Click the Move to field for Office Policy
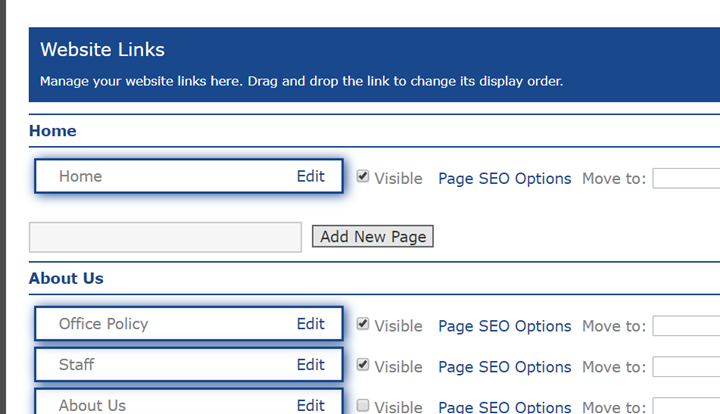Viewport: 720px width, 414px height. 686,326
